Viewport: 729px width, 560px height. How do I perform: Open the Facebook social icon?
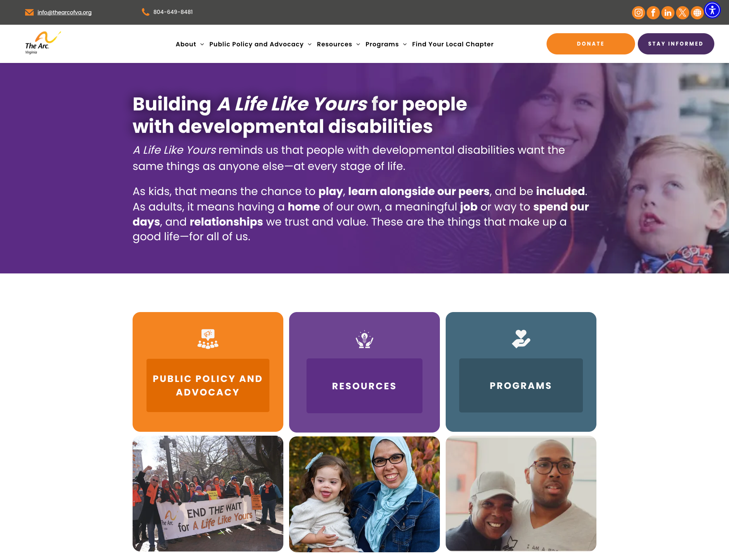[x=653, y=13]
